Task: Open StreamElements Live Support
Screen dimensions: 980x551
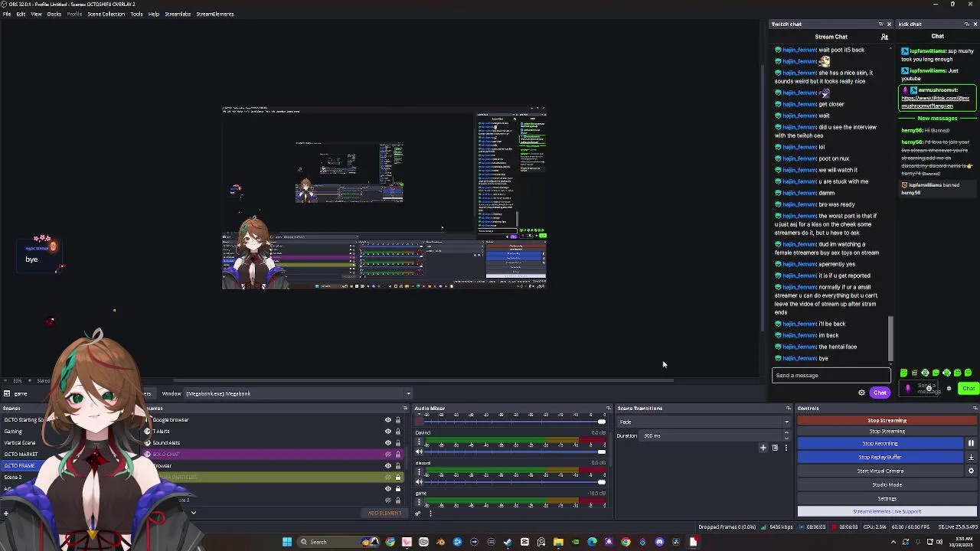Action: tap(887, 511)
